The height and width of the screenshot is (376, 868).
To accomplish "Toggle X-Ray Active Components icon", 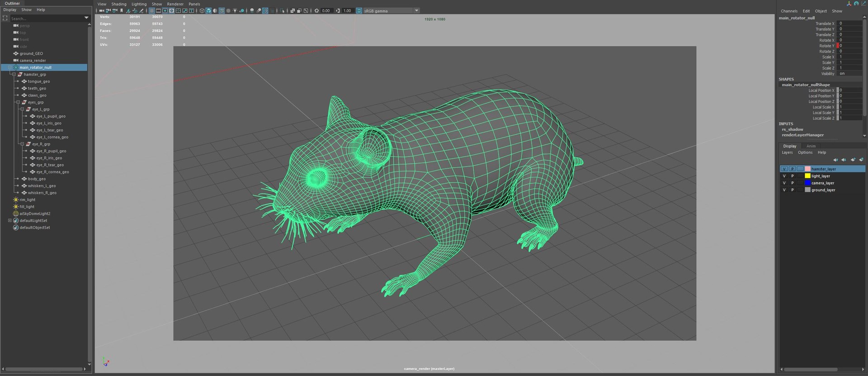I will [x=299, y=10].
